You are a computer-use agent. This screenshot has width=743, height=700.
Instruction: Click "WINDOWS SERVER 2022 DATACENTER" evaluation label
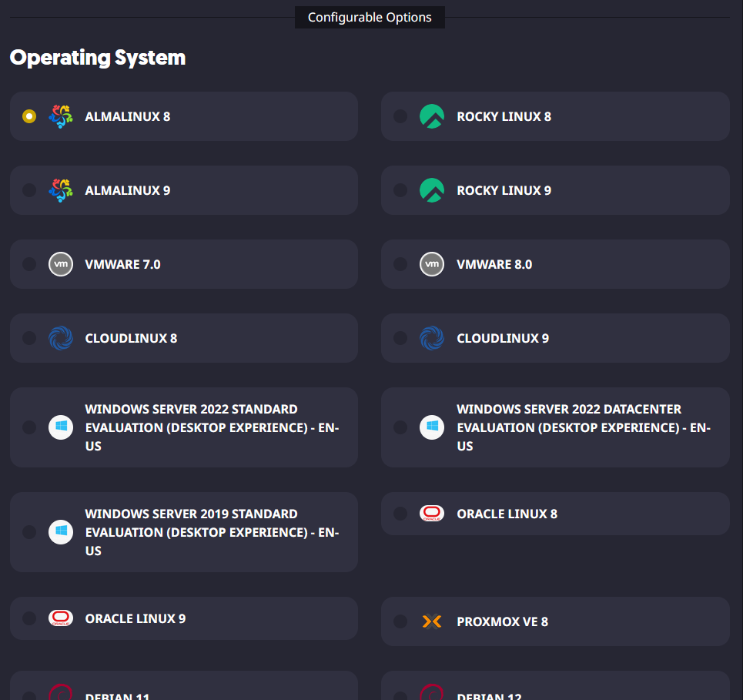click(x=584, y=427)
